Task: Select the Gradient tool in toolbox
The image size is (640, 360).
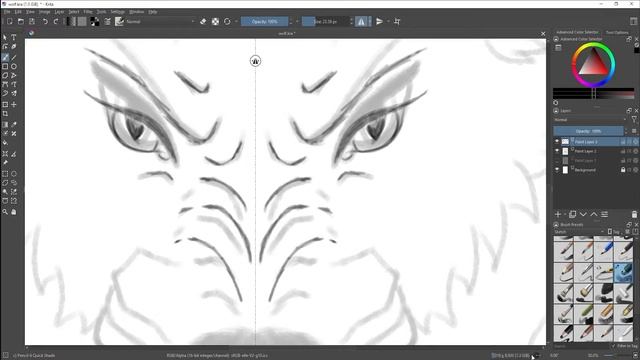Action: [5, 124]
